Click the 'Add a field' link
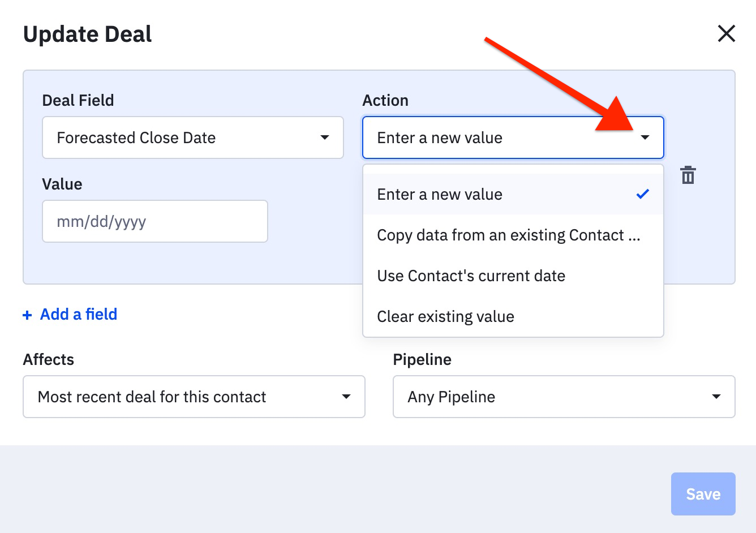Viewport: 756px width, 533px height. pyautogui.click(x=79, y=315)
